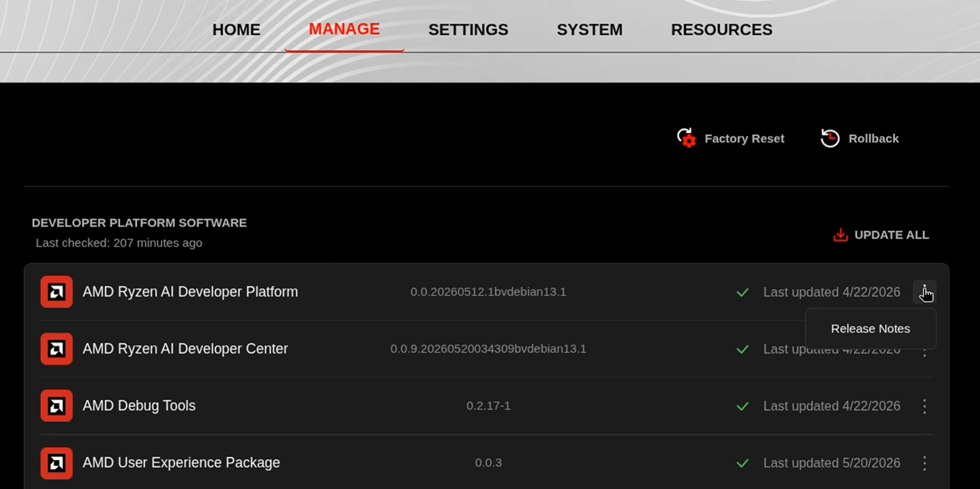
Task: Click the DEVELOPER PLATFORM SOFTWARE heading
Action: [x=139, y=223]
